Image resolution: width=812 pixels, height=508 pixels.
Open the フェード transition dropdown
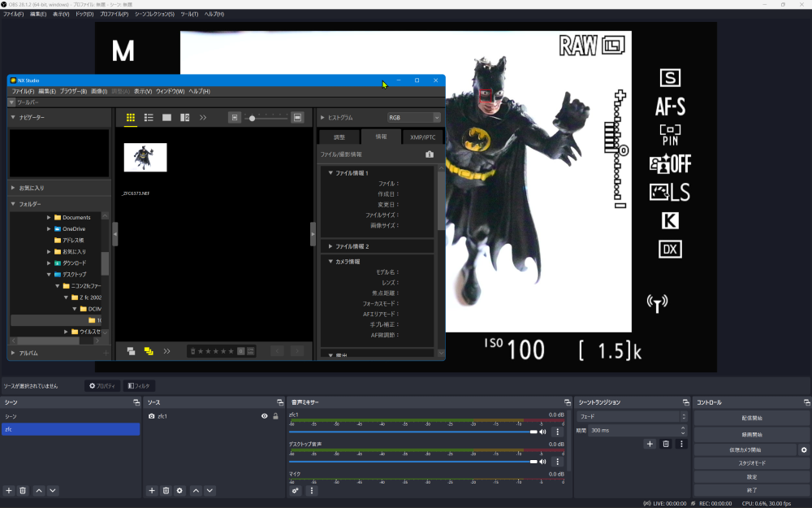point(632,416)
